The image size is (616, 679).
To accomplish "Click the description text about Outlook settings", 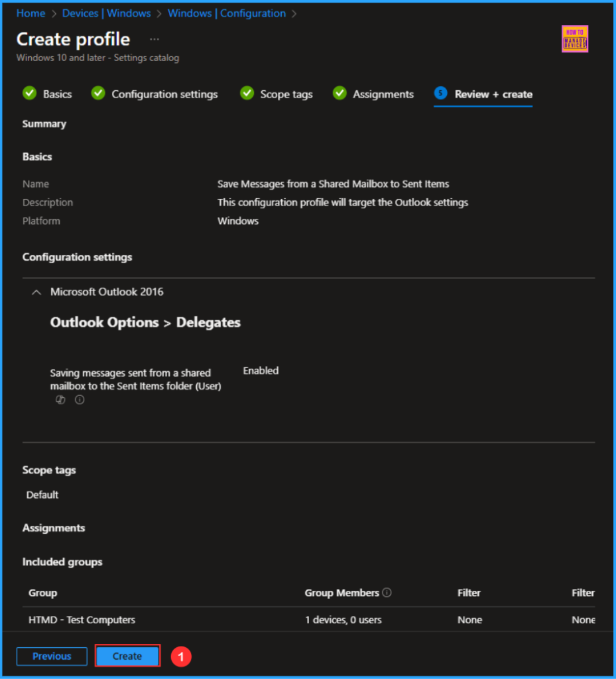I will click(x=343, y=203).
